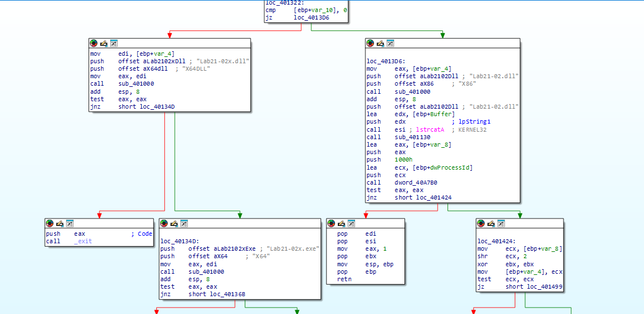Click 'mov [ebp+var_4], ecx' line
Image resolution: width=644 pixels, height=314 pixels.
click(x=520, y=271)
